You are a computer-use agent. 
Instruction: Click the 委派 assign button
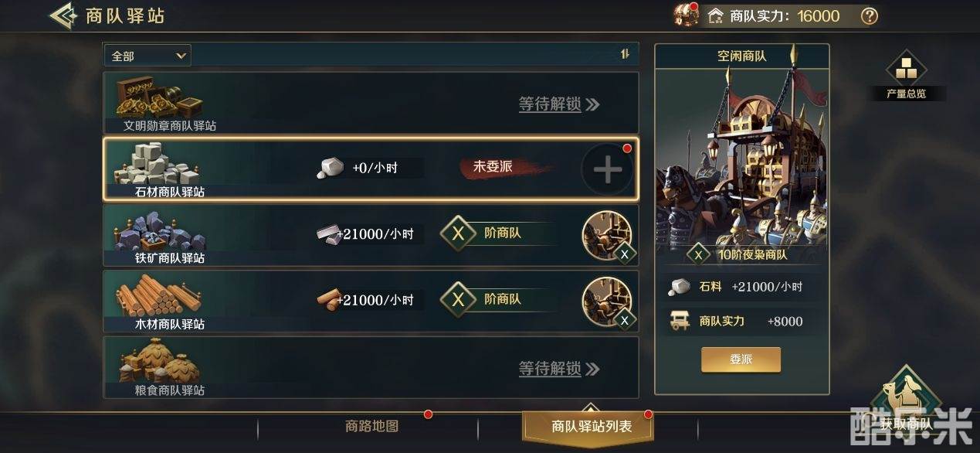pos(741,359)
